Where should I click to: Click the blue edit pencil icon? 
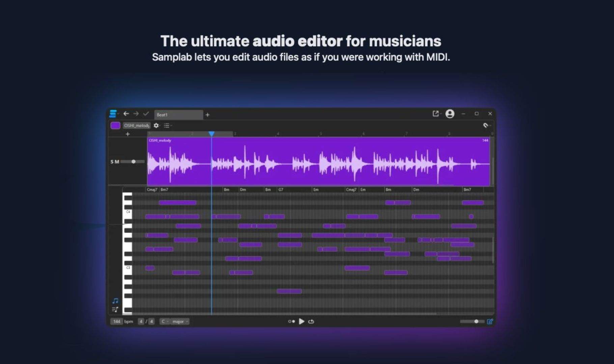coord(490,322)
